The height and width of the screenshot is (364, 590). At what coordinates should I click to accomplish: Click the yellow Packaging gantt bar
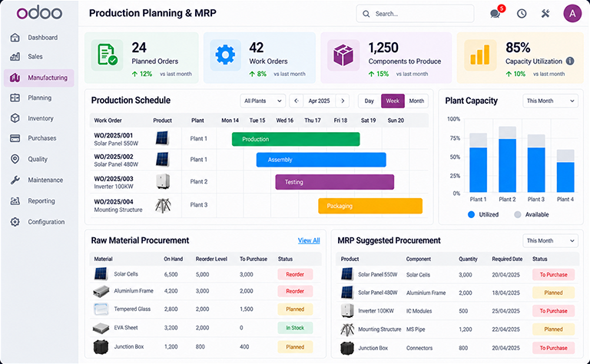(370, 206)
